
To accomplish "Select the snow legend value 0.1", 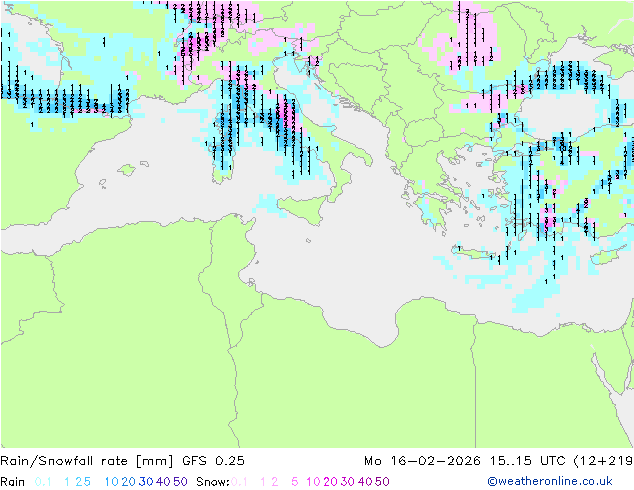I will click(x=239, y=482).
